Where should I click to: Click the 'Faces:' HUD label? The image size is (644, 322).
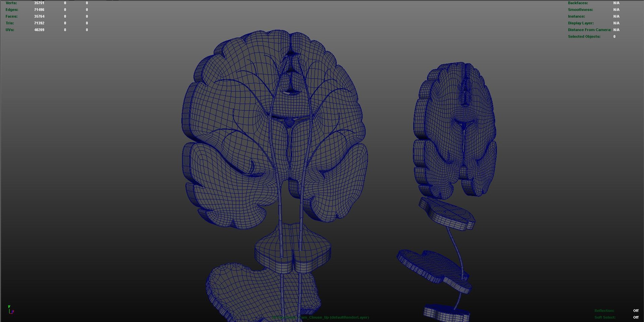(11, 16)
